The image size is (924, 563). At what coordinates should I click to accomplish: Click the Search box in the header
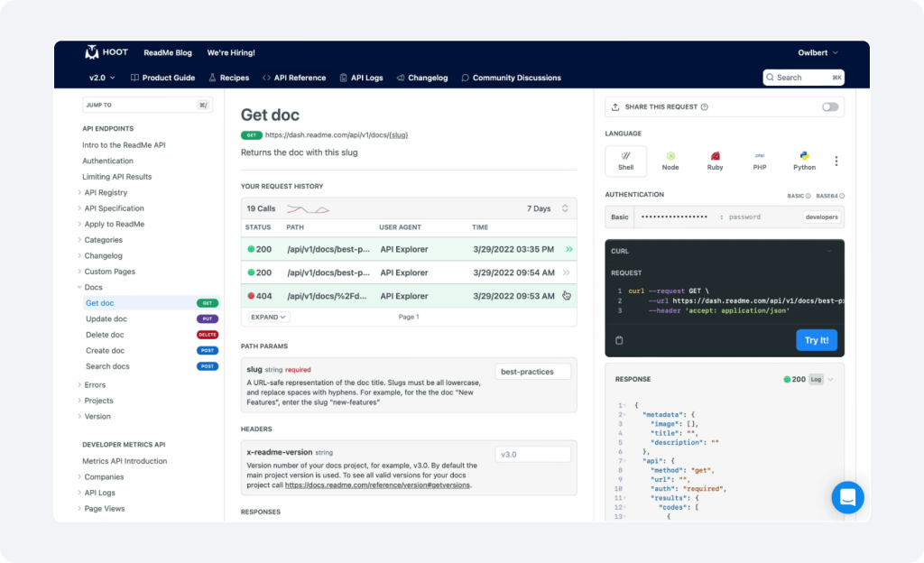(803, 78)
